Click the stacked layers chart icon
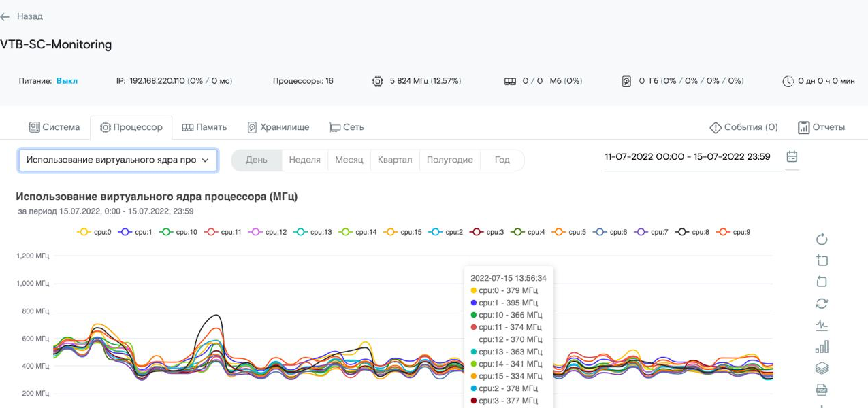The width and height of the screenshot is (868, 408). point(821,368)
